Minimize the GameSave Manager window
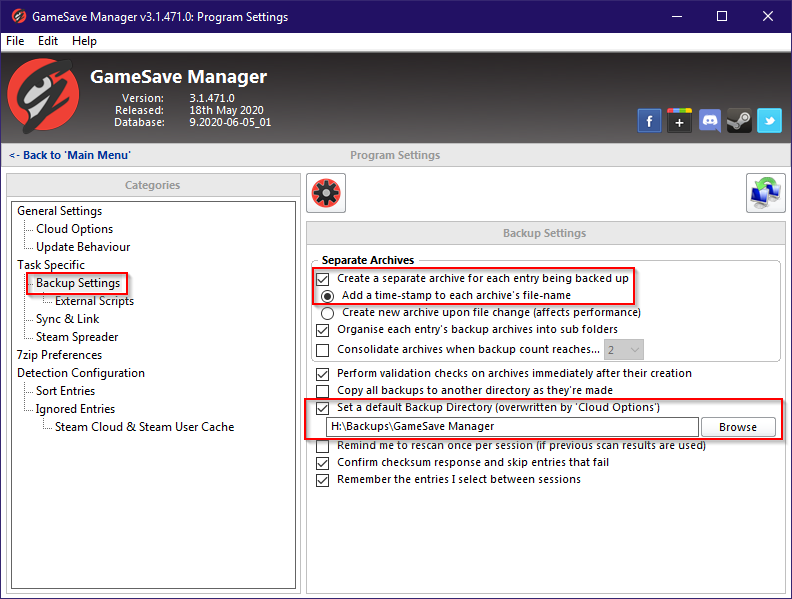This screenshot has width=792, height=599. (x=677, y=16)
